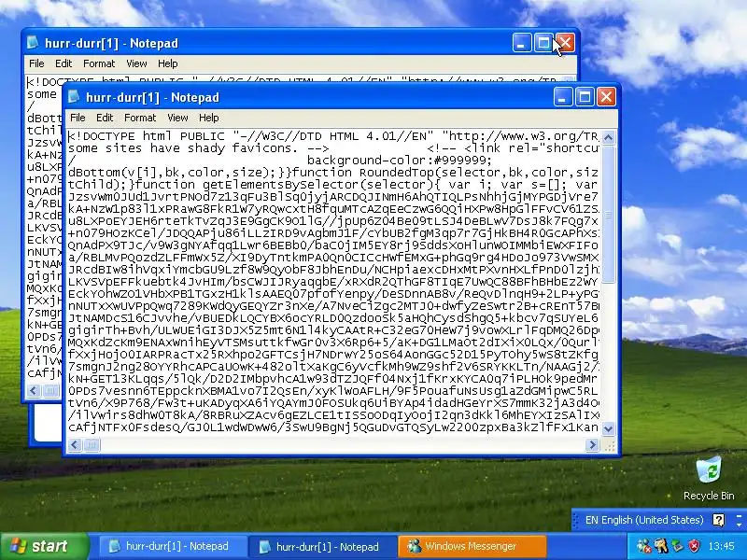
Task: Open the Help menu in the front Notepad
Action: (208, 118)
